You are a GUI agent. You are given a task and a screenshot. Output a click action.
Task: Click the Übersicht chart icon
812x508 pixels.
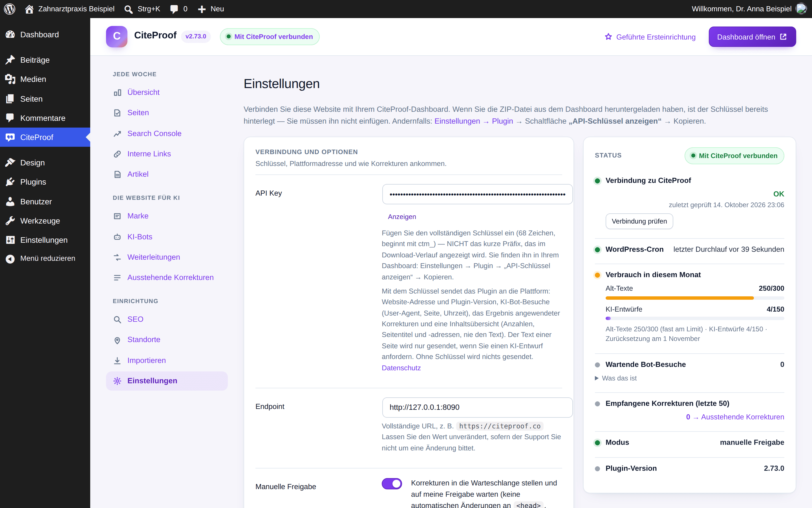(117, 92)
